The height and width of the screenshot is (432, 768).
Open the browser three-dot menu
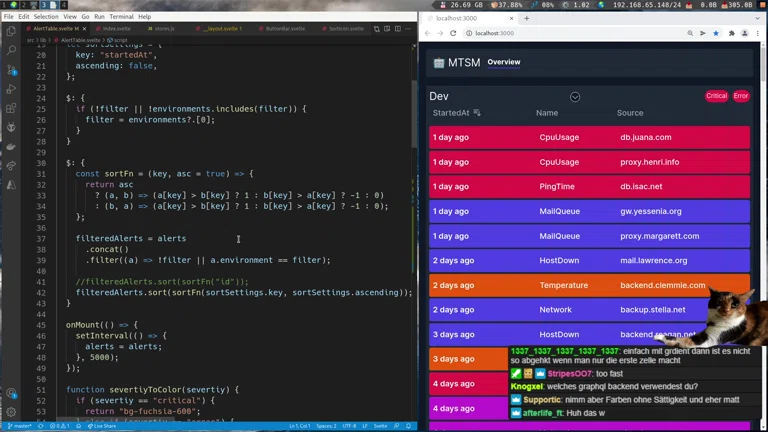[x=758, y=33]
